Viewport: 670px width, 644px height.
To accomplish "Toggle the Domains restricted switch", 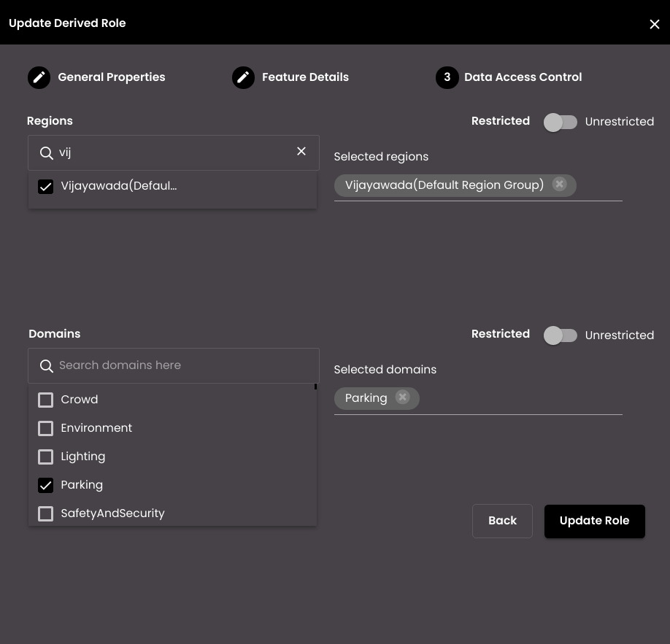I will [x=561, y=335].
